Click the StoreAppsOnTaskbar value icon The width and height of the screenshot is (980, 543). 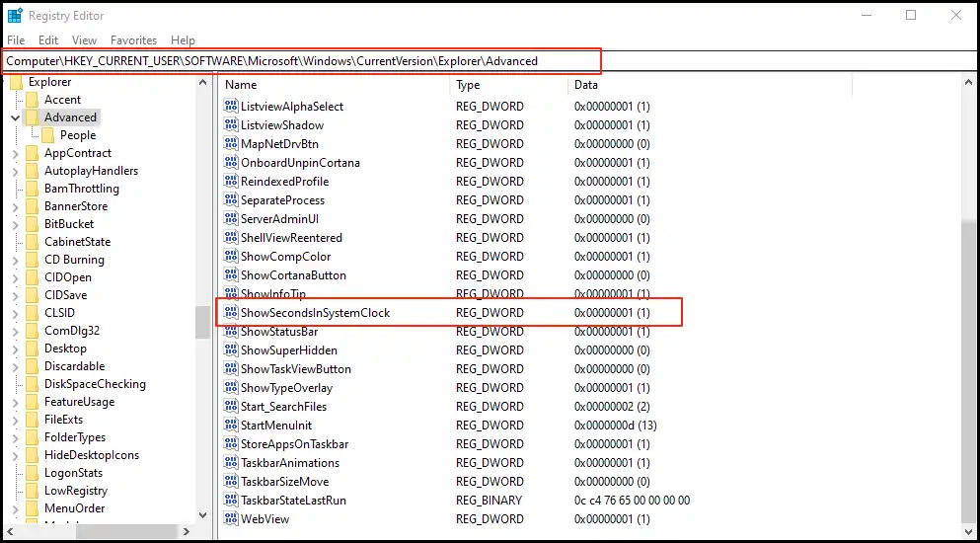[231, 444]
